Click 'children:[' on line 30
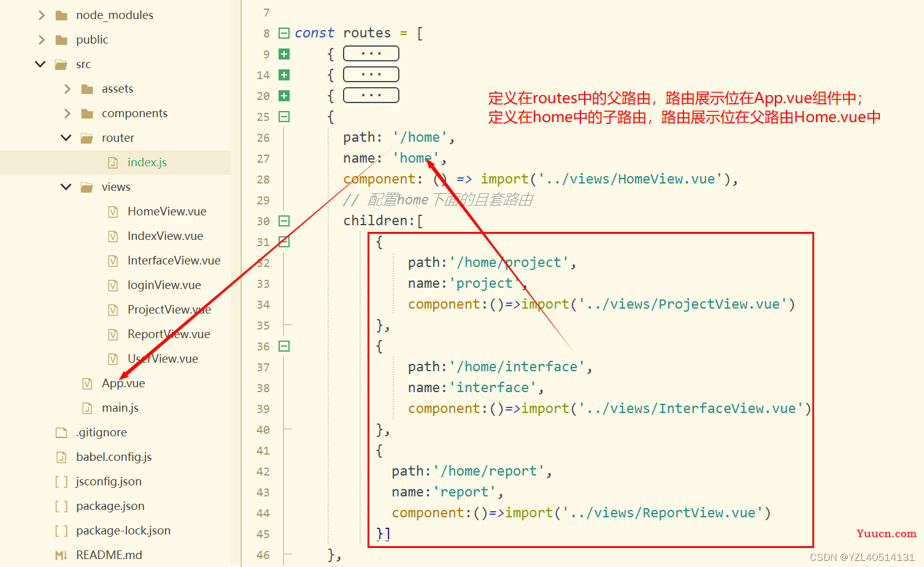The width and height of the screenshot is (924, 567). pyautogui.click(x=383, y=221)
